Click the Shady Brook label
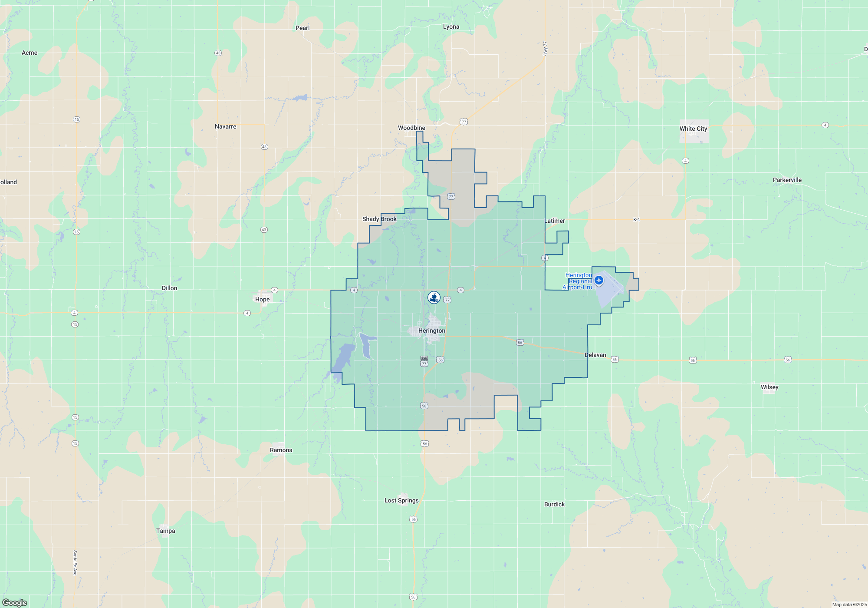 379,219
